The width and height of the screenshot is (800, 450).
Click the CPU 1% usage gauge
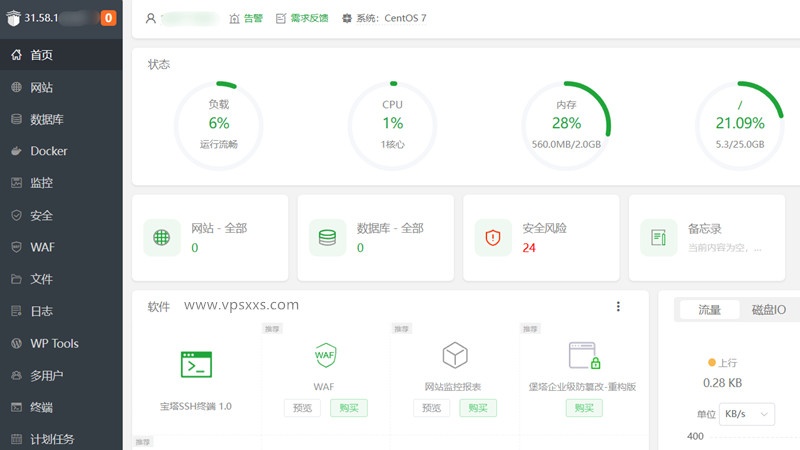(x=392, y=126)
